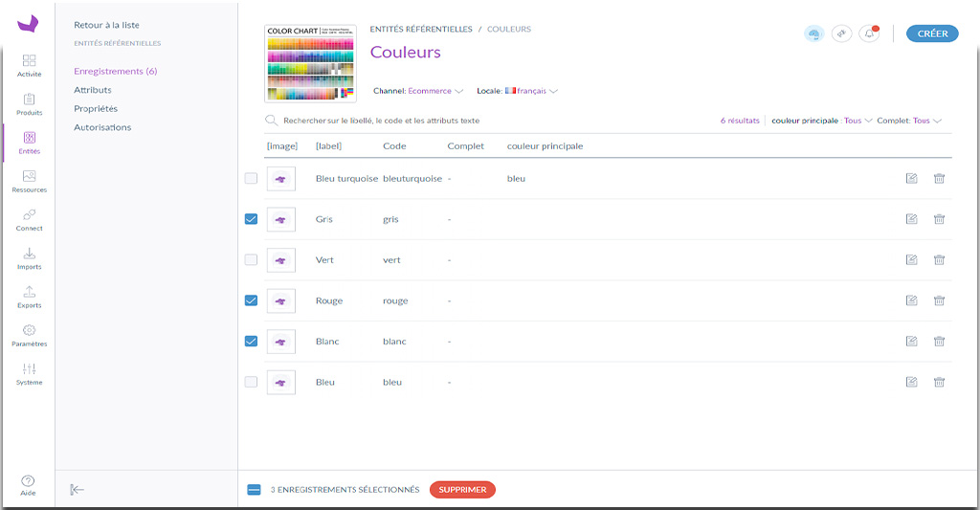This screenshot has width=980, height=510.
Task: Open the Entités sidebar section
Action: click(29, 144)
